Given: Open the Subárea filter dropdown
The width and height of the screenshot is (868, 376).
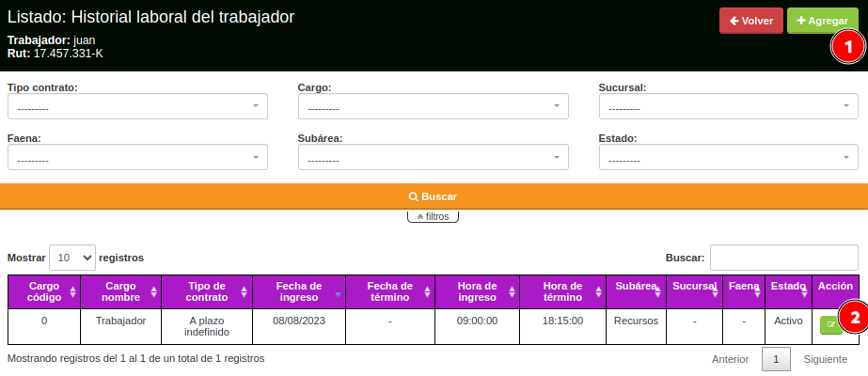Looking at the screenshot, I should pyautogui.click(x=433, y=157).
